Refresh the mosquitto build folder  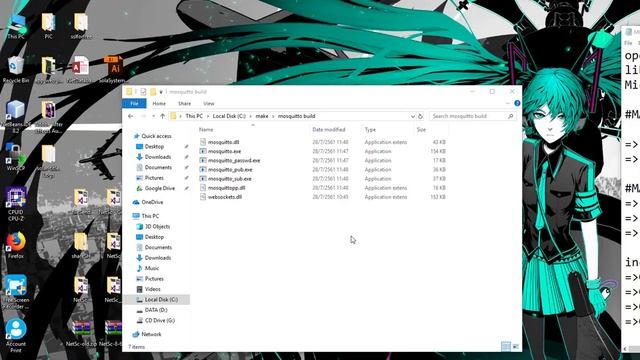tap(420, 116)
